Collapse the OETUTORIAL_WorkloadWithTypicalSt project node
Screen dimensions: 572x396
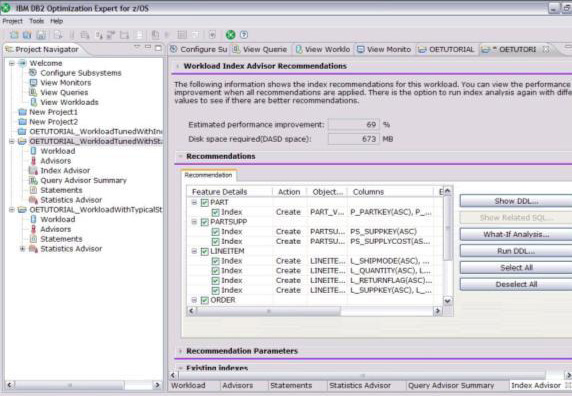point(12,210)
